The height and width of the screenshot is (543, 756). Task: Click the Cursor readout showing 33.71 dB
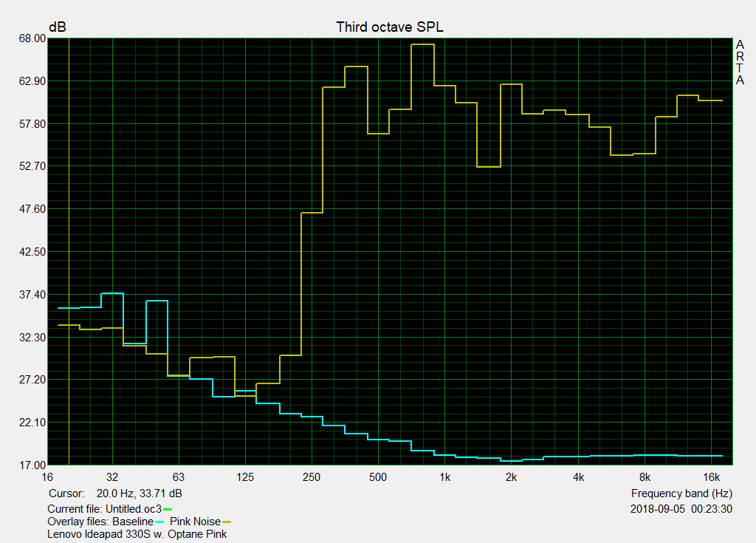coord(115,493)
